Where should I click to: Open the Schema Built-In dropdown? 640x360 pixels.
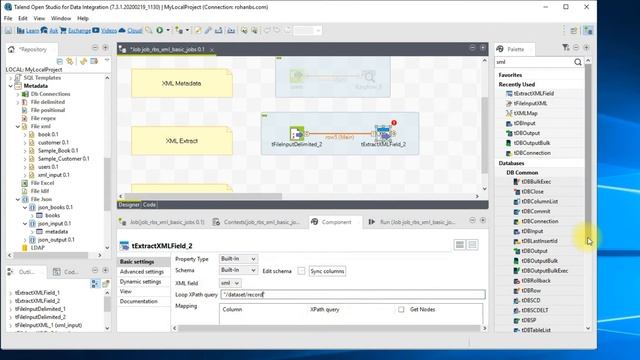pos(238,270)
